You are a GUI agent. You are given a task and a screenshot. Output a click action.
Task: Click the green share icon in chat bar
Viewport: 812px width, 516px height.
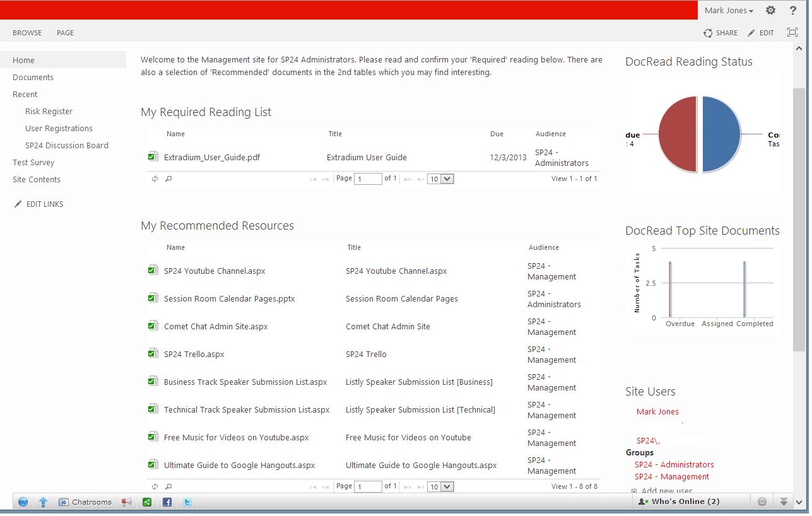(147, 502)
